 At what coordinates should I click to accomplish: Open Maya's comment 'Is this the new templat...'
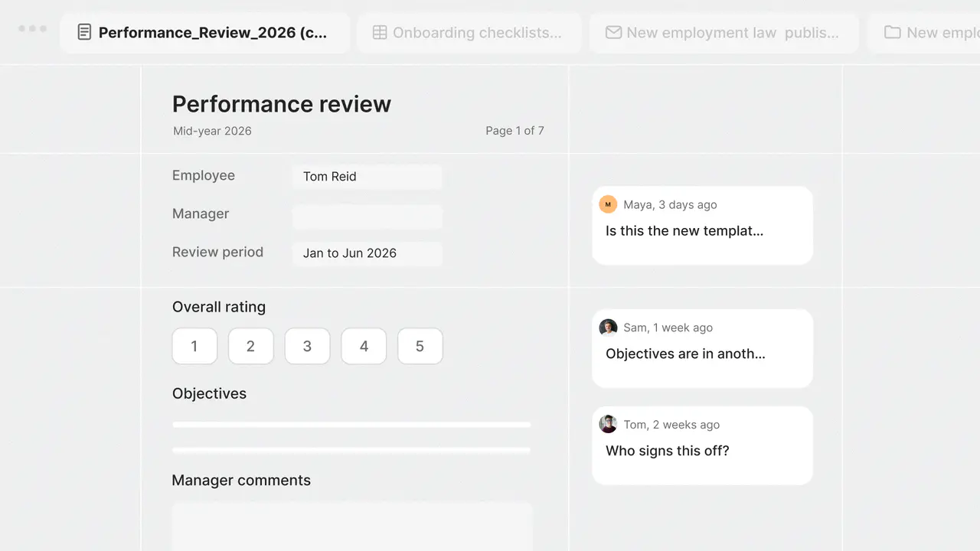pos(702,225)
